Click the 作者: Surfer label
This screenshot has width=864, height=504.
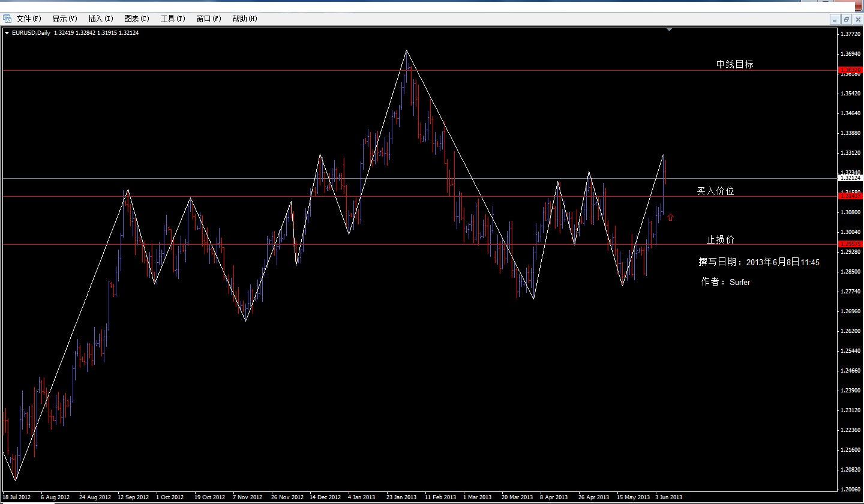tap(725, 281)
